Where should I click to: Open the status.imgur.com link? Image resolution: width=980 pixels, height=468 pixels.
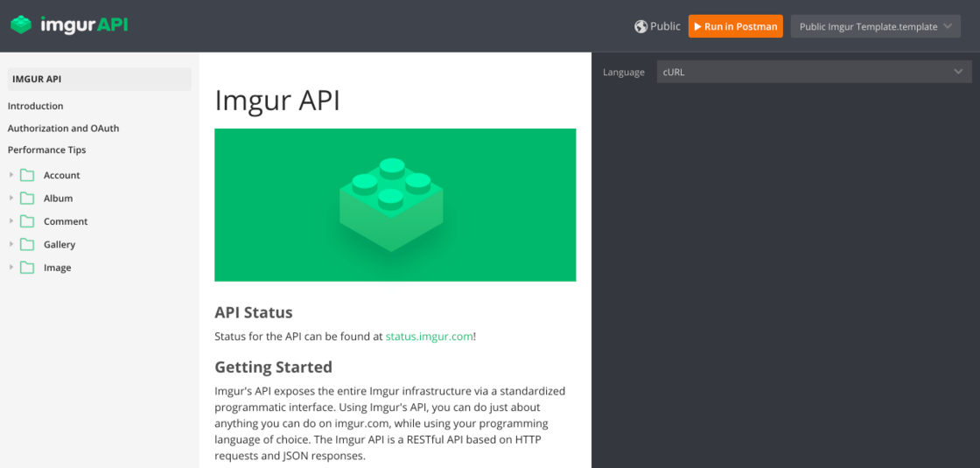click(429, 336)
